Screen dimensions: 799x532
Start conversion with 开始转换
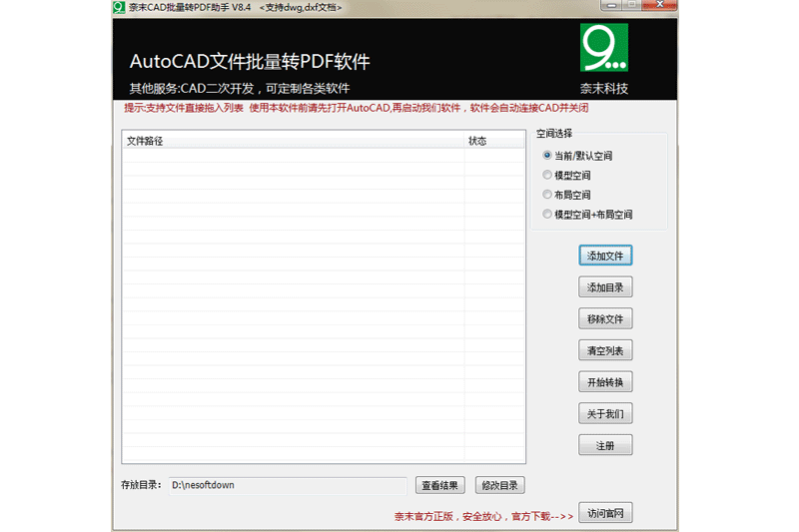click(605, 382)
